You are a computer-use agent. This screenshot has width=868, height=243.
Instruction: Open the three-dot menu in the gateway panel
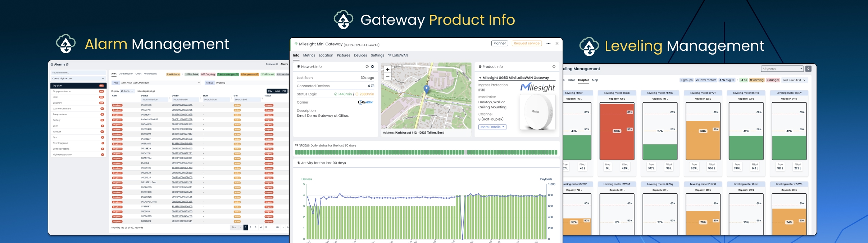[x=548, y=44]
